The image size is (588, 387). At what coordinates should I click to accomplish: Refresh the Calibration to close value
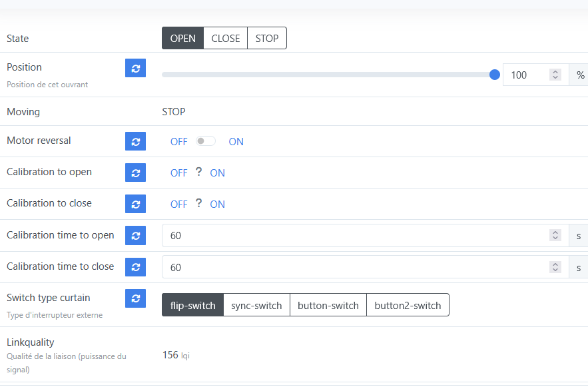(x=135, y=204)
